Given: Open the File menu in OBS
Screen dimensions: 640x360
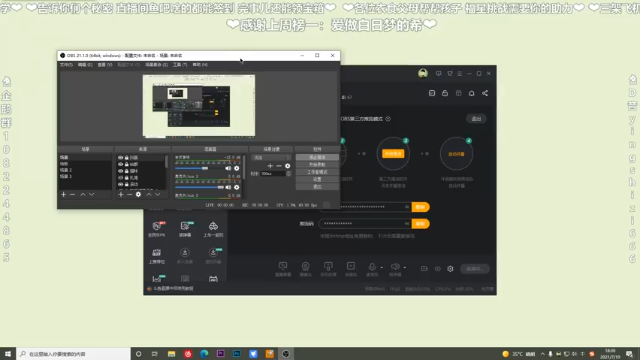Looking at the screenshot, I should 66,65.
